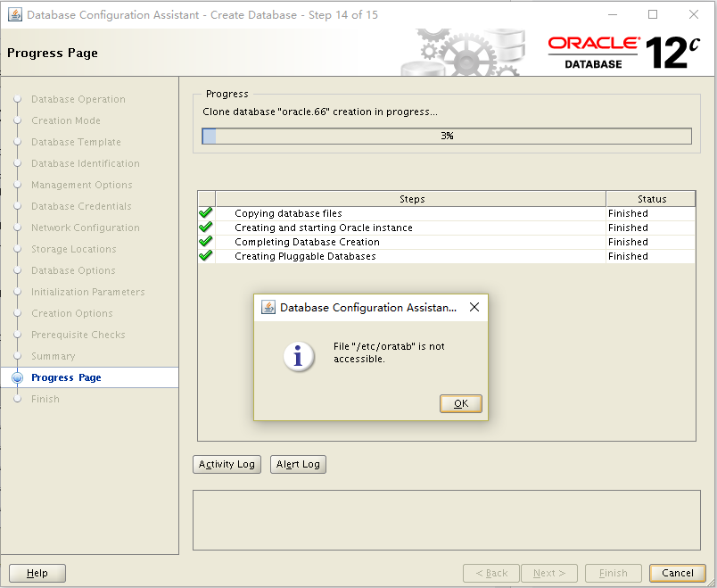Image resolution: width=717 pixels, height=588 pixels.
Task: Select Network Configuration step in sidebar
Action: [x=86, y=228]
